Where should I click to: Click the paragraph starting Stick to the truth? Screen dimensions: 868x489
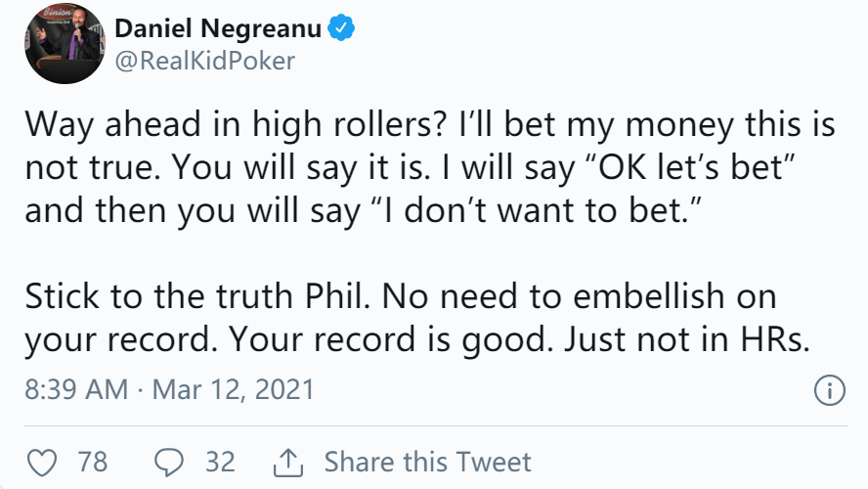[x=417, y=318]
